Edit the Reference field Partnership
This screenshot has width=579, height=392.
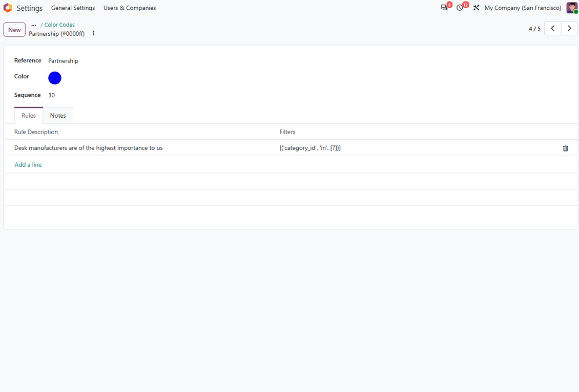coord(63,61)
